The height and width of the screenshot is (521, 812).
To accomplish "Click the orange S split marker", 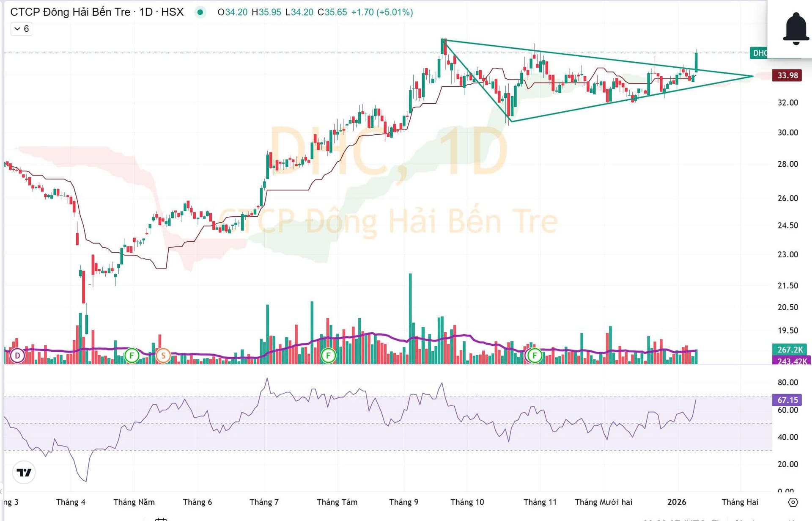I will 163,356.
